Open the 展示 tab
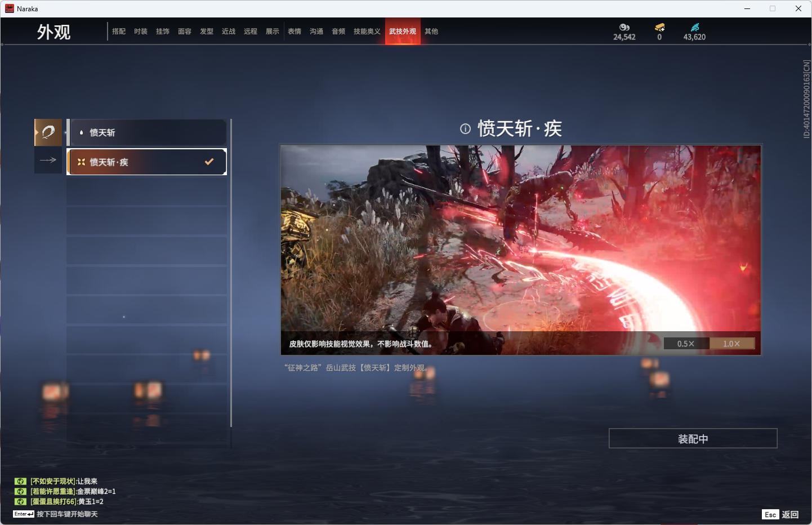812x525 pixels. pyautogui.click(x=273, y=32)
